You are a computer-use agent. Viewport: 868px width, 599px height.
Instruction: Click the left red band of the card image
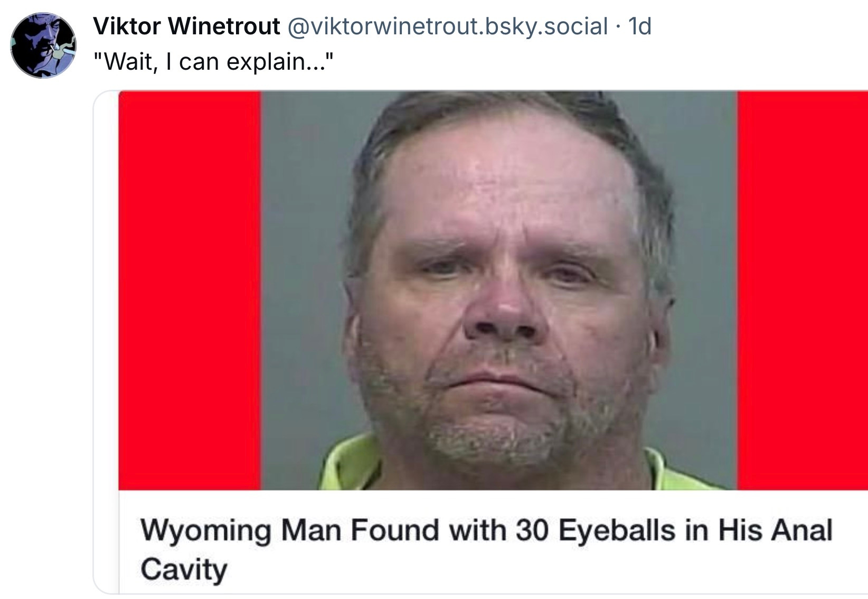tap(190, 291)
